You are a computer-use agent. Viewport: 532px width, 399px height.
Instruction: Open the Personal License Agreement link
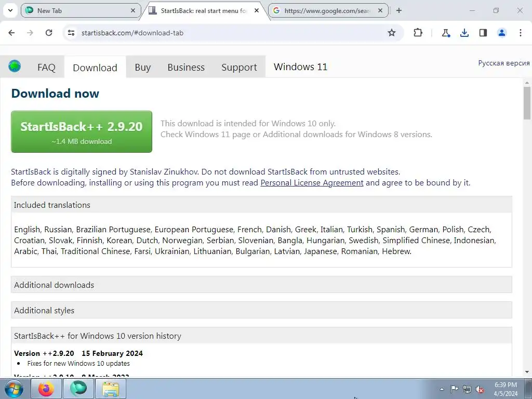tap(312, 182)
